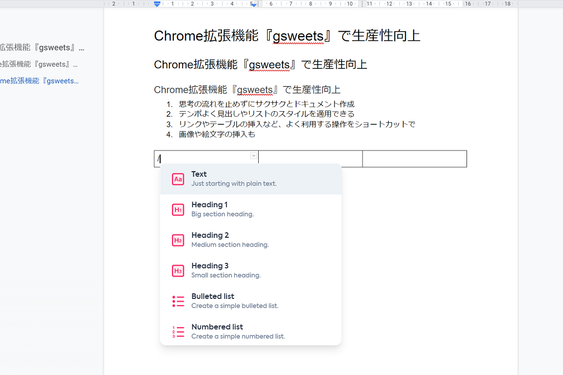
Task: Select 'Numbered list' option
Action: click(251, 332)
